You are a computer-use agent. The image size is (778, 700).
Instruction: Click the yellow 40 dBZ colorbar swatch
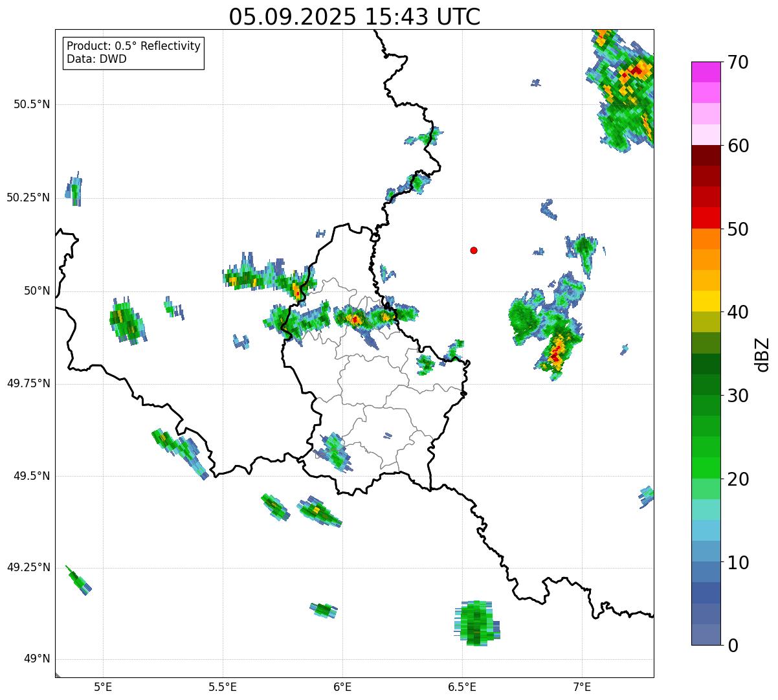[x=706, y=302]
